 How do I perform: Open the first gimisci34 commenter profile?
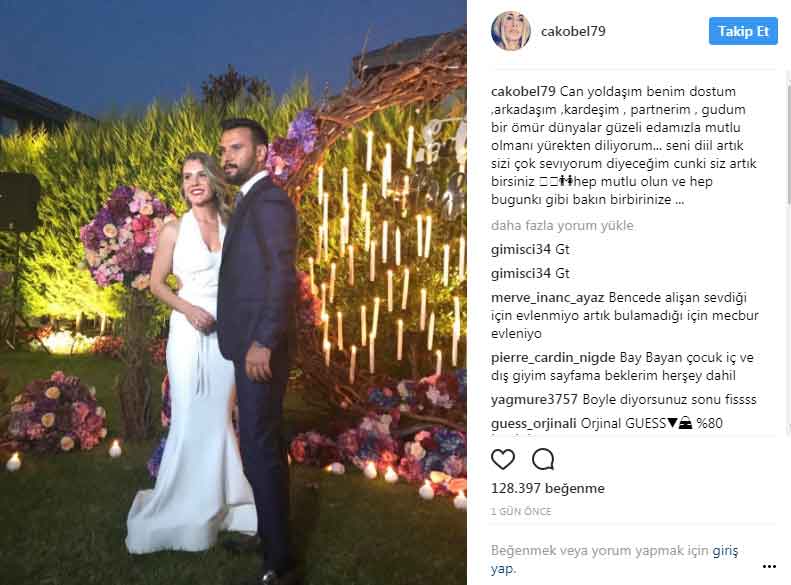click(x=521, y=249)
